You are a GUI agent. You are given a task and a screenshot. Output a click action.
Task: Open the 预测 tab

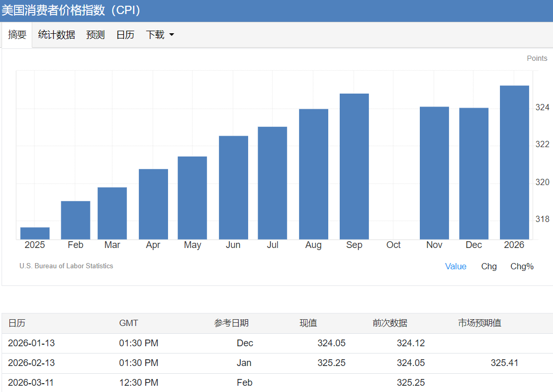(x=95, y=34)
